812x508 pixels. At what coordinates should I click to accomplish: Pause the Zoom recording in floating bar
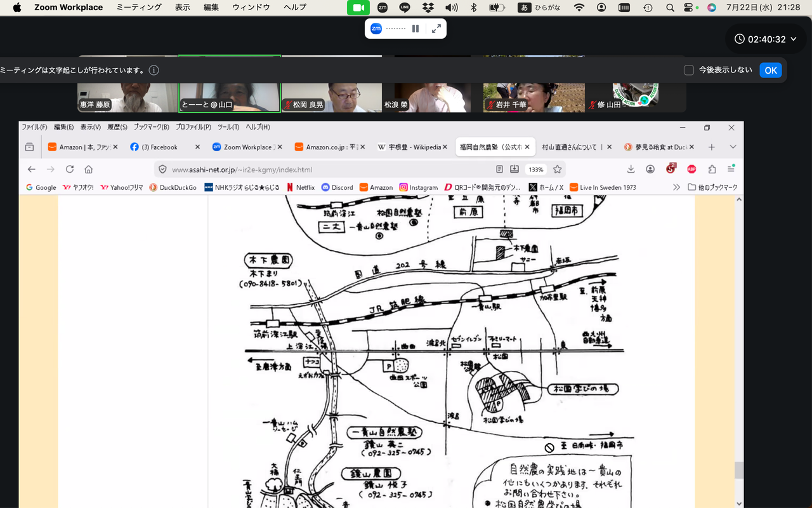click(416, 29)
